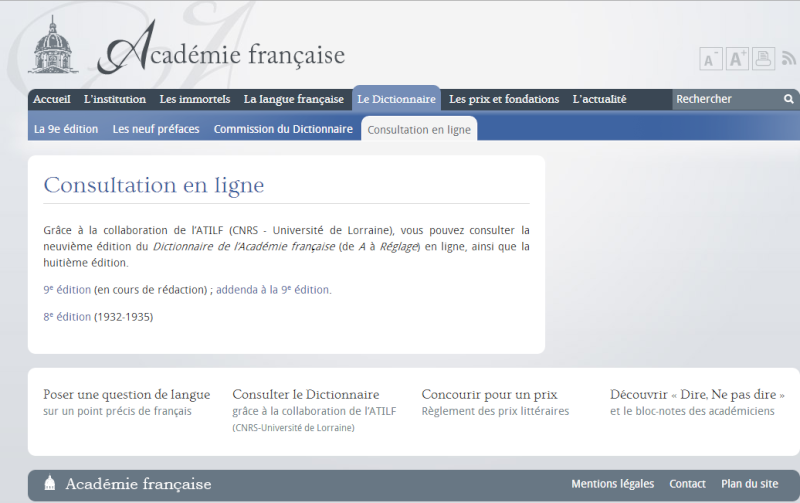800x503 pixels.
Task: Open Les immortels menu
Action: (194, 99)
